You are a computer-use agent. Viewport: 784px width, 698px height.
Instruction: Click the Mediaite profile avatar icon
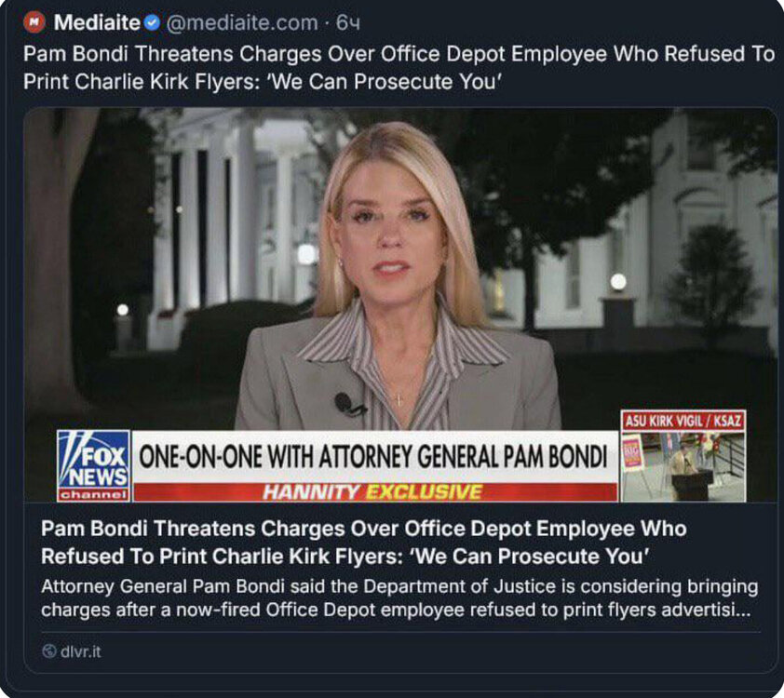(x=34, y=22)
